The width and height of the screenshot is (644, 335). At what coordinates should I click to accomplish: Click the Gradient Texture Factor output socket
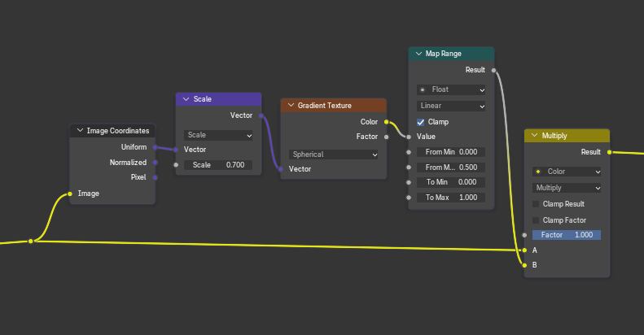(x=386, y=137)
